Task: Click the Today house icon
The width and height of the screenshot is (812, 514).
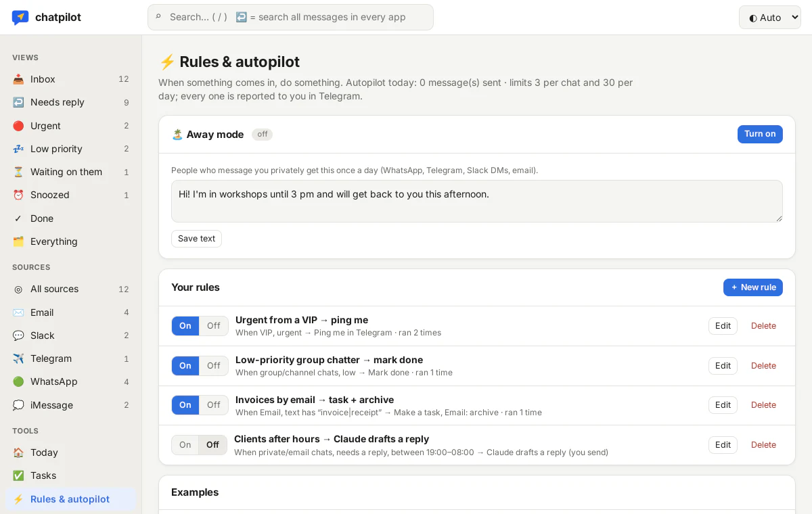Action: click(18, 452)
